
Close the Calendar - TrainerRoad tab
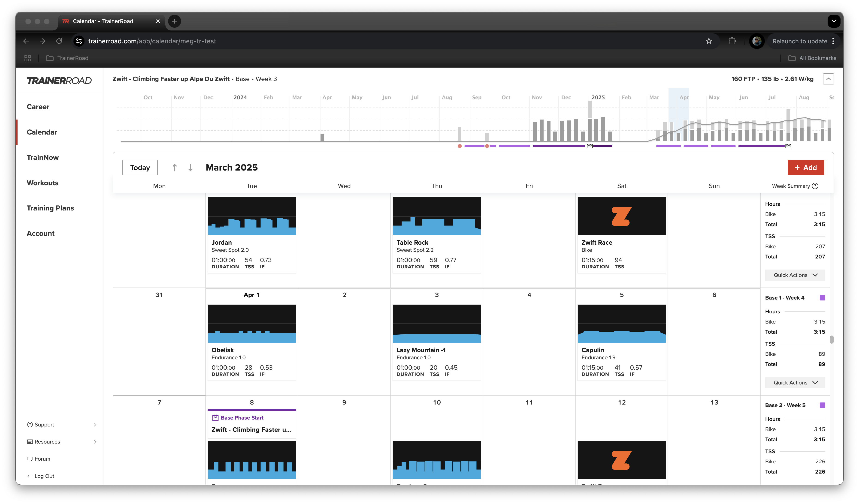tap(158, 21)
